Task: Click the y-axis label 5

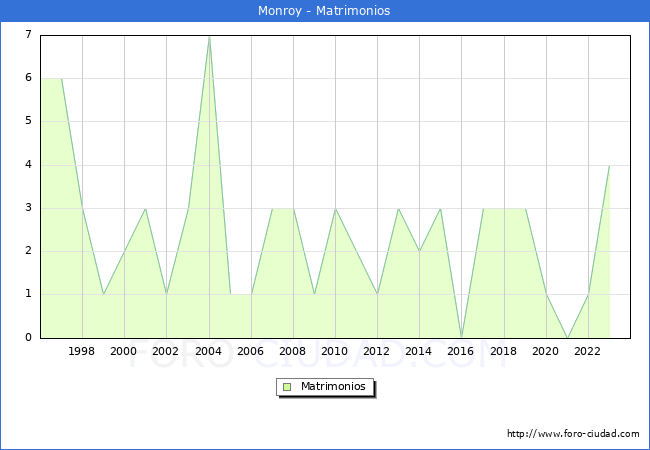Action: pyautogui.click(x=28, y=121)
